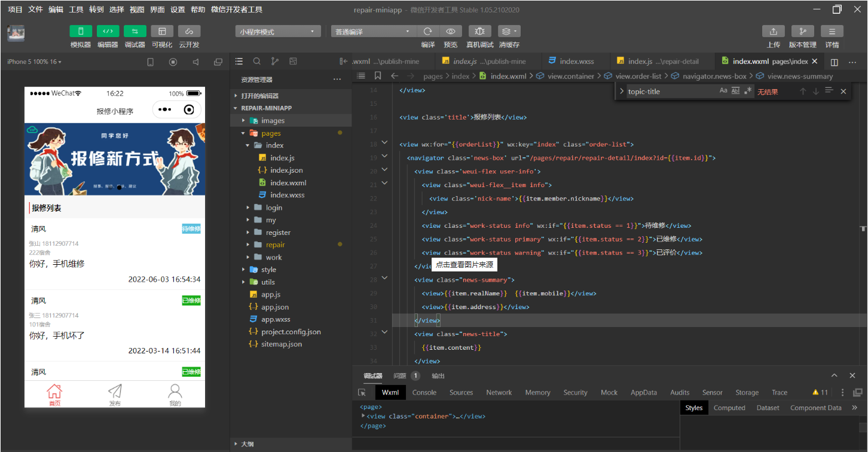868x452 pixels.
Task: Click the 发布 tab in simulator
Action: (115, 395)
